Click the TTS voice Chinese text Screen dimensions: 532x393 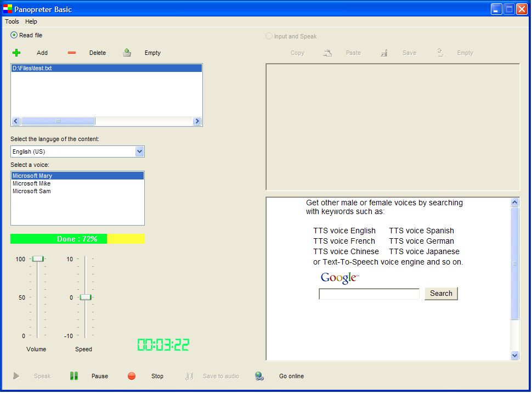(346, 252)
